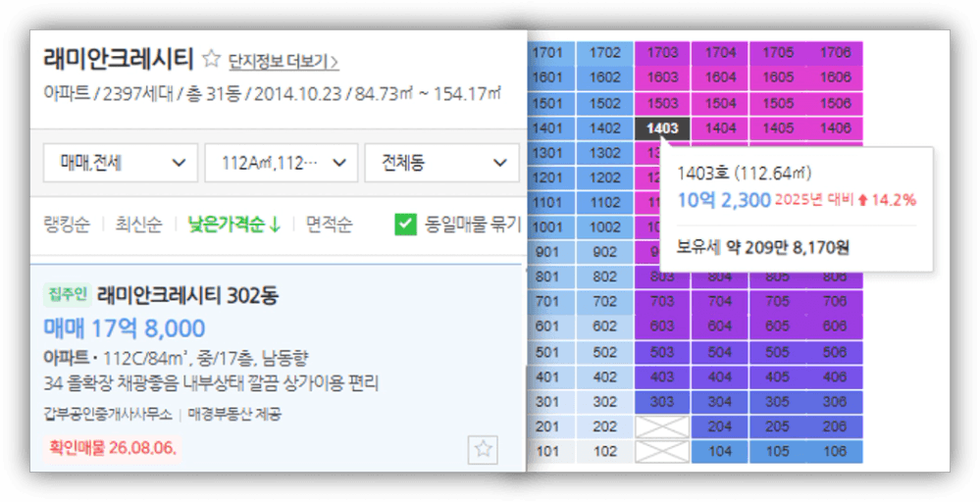Select unit 604 cell
Image resolution: width=980 pixels, height=502 pixels.
(719, 326)
